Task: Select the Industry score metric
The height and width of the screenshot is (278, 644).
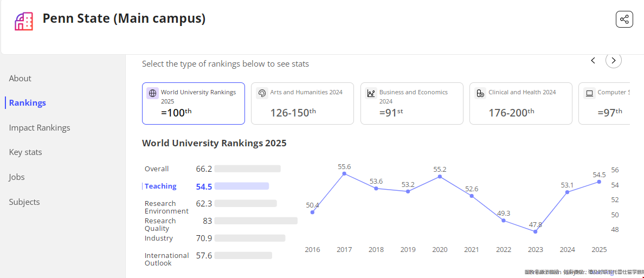Action: click(x=158, y=238)
